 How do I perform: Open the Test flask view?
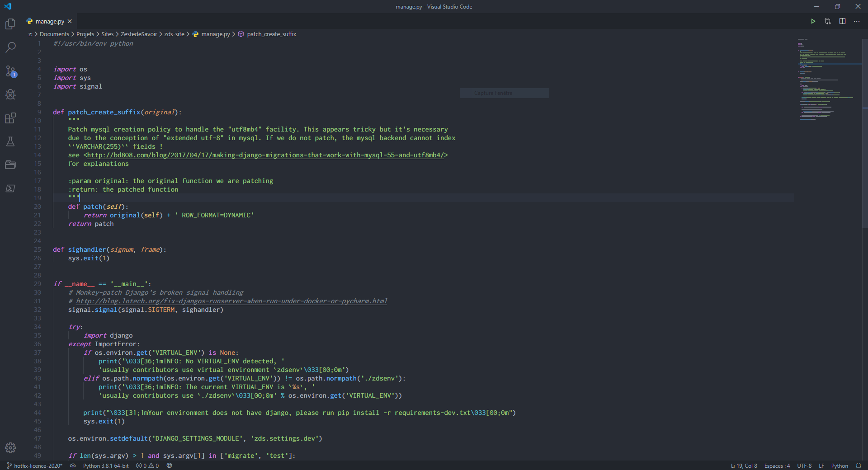click(10, 141)
